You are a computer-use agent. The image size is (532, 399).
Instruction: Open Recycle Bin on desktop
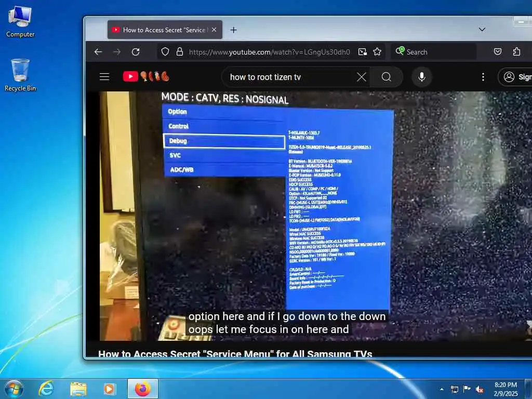click(20, 75)
